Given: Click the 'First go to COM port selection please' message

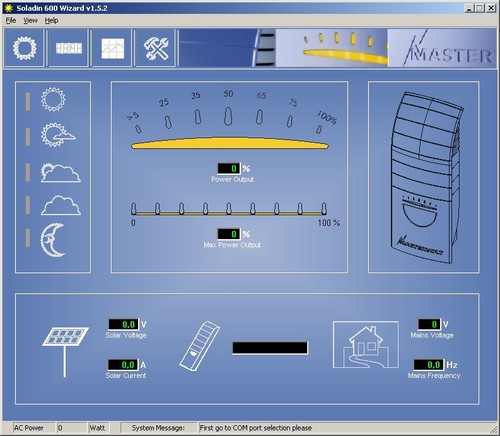Looking at the screenshot, I should tap(256, 428).
